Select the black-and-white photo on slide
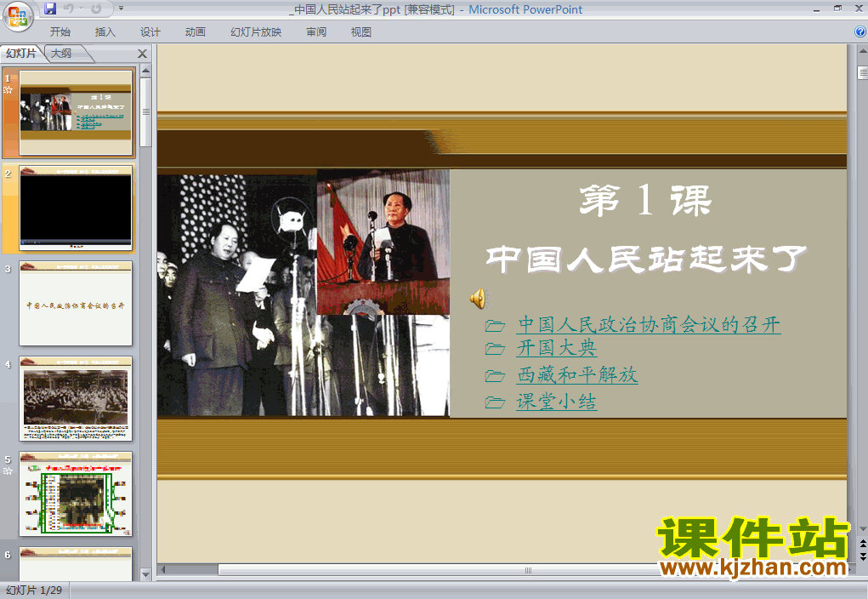 [x=237, y=294]
